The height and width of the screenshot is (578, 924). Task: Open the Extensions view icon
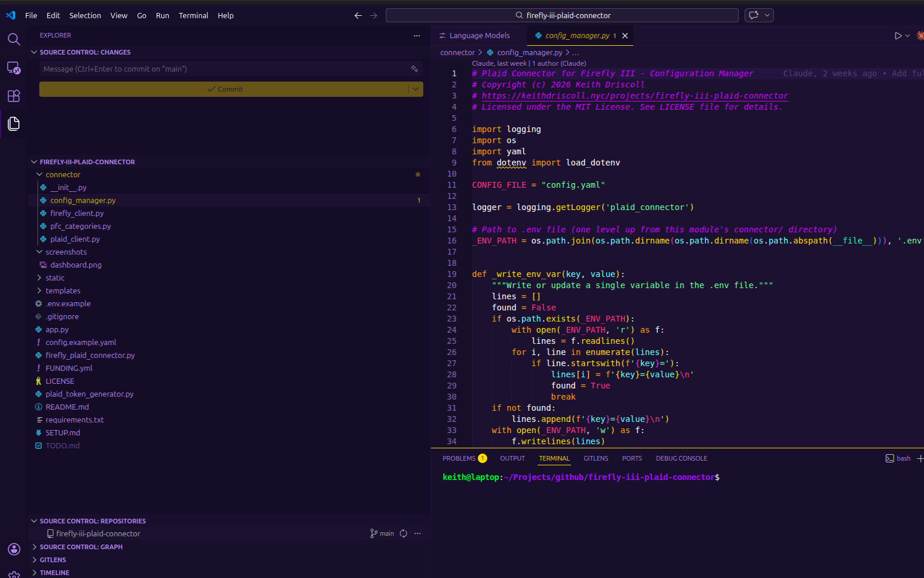(x=13, y=96)
